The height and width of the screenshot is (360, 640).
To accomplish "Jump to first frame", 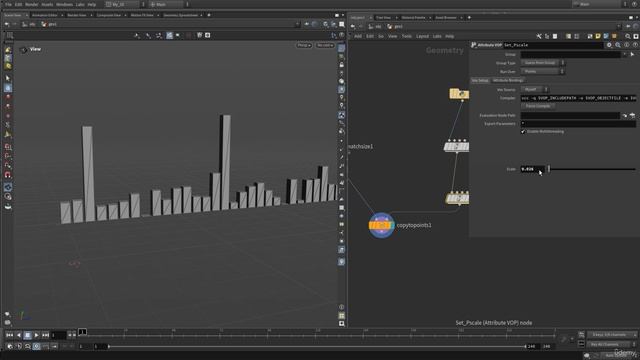I will tap(9, 335).
